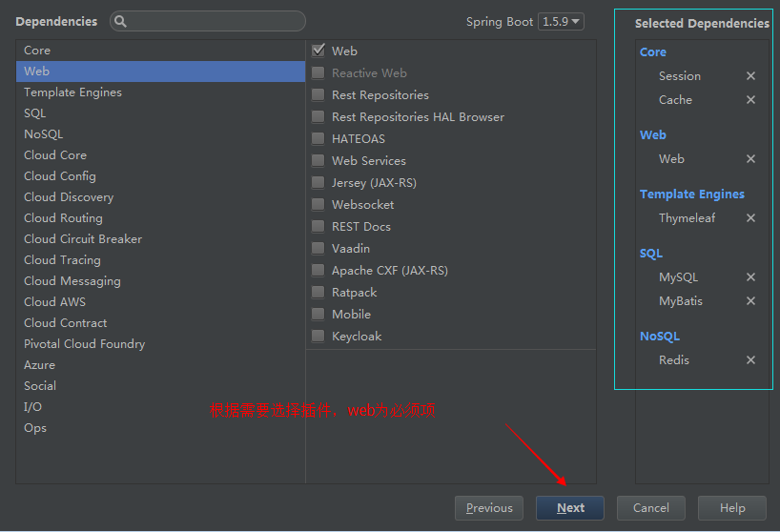Select the Ops category

[160, 427]
